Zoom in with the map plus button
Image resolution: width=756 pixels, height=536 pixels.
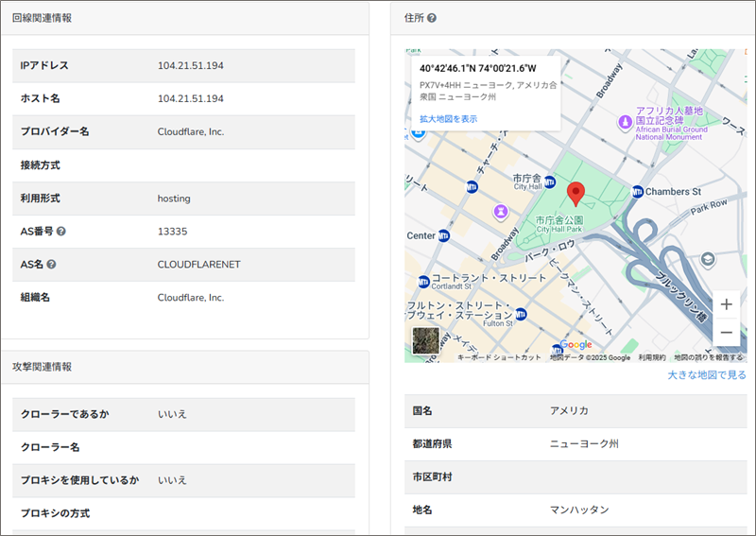point(726,304)
